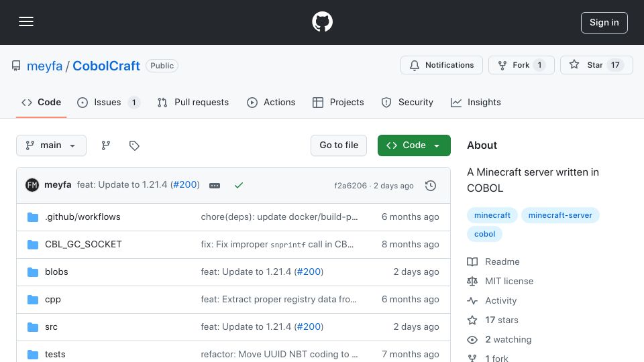The image size is (644, 362).
Task: Click the cpp folder icon
Action: point(33,300)
